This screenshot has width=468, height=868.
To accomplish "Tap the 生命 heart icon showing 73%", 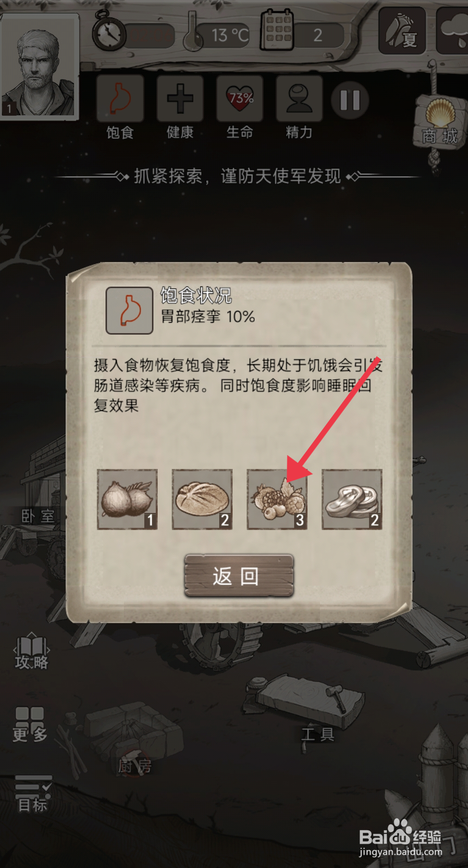I will (240, 99).
